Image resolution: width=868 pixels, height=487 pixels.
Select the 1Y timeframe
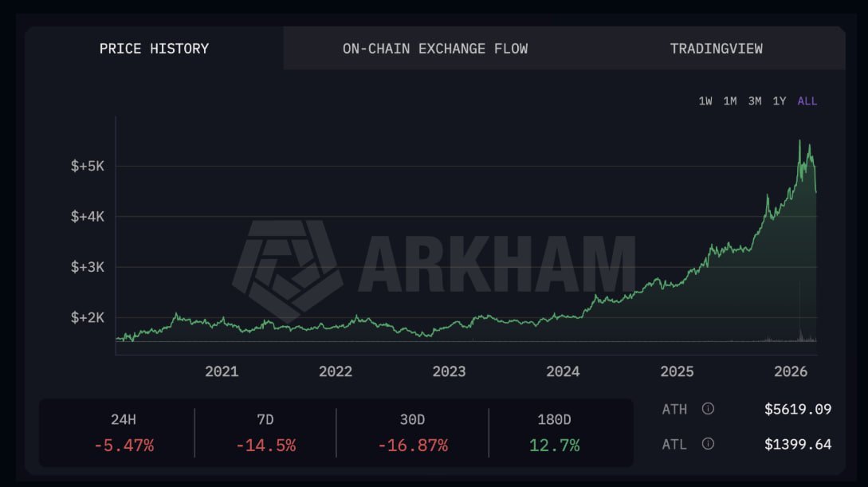(780, 100)
